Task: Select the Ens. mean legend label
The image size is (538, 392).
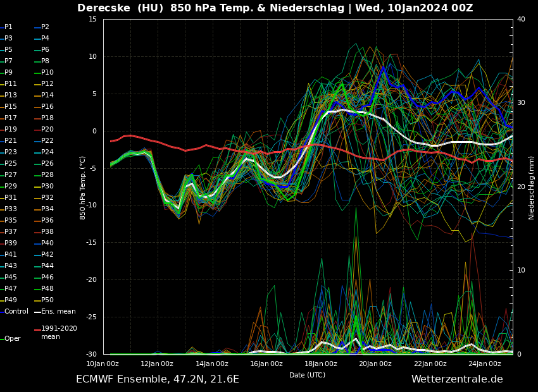Action: pos(58,312)
